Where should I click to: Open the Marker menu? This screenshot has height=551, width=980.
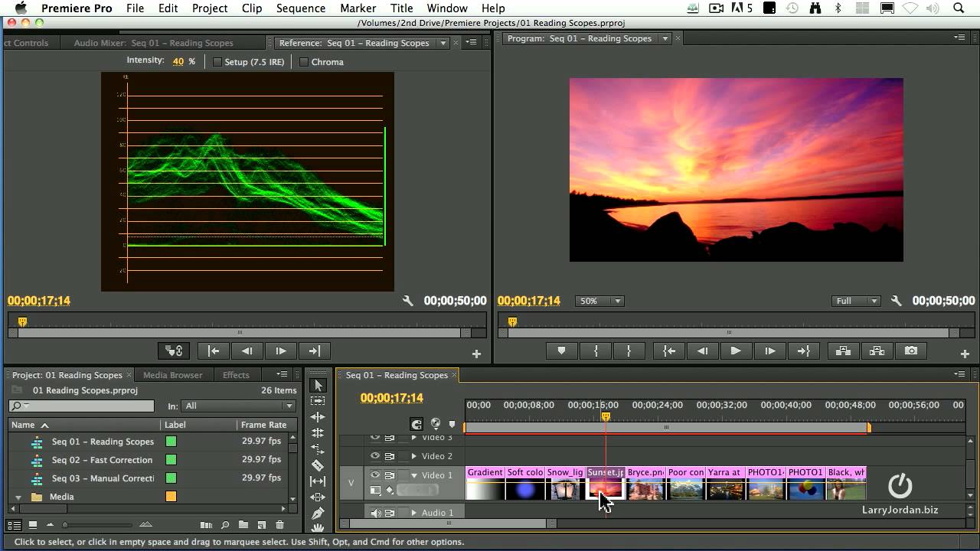[358, 8]
